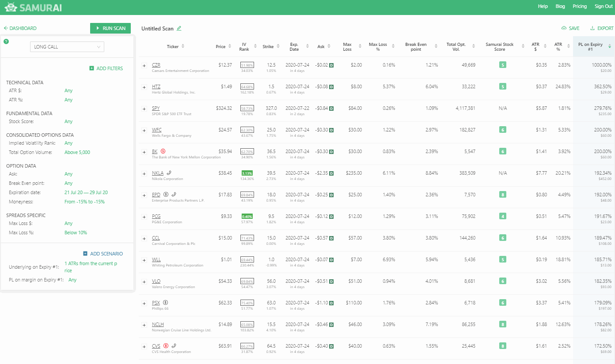
Task: Edit the Total Option Volume filter value
Action: pyautogui.click(x=77, y=152)
